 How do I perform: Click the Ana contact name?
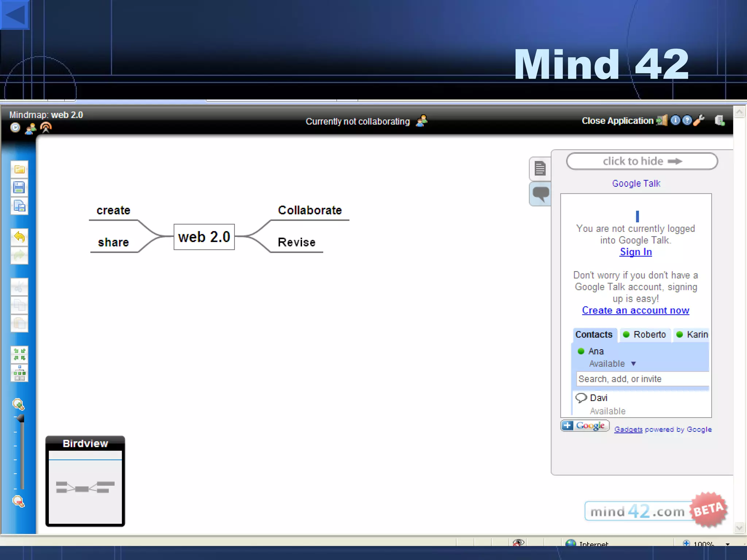click(596, 351)
